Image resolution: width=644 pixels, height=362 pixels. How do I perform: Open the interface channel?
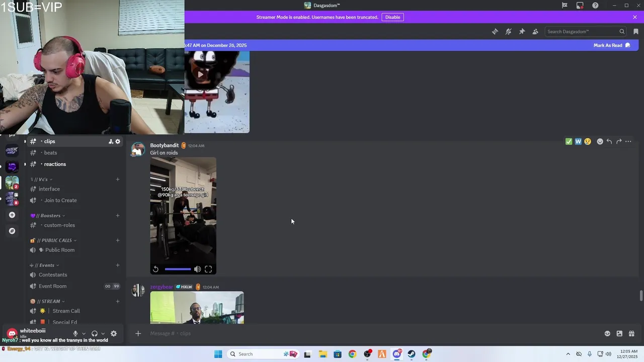pos(75,189)
